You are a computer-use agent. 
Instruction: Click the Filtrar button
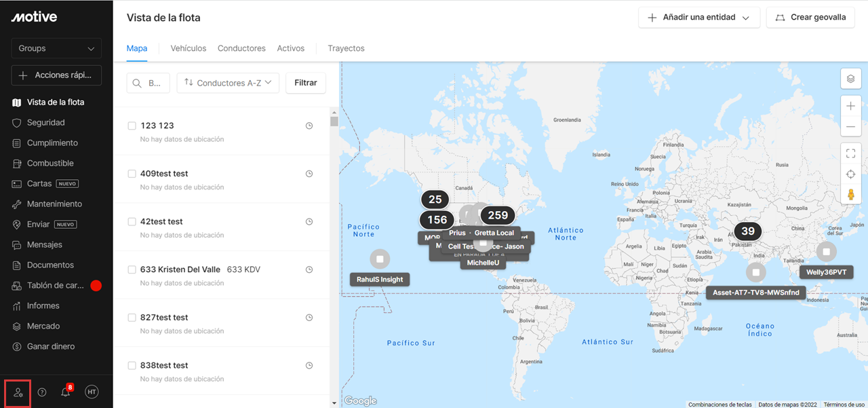(x=306, y=83)
